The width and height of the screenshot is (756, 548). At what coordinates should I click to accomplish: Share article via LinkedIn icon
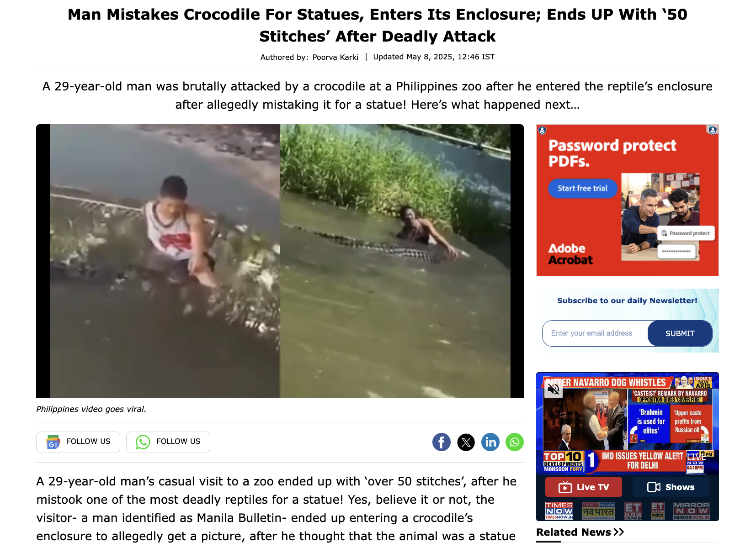coord(490,442)
